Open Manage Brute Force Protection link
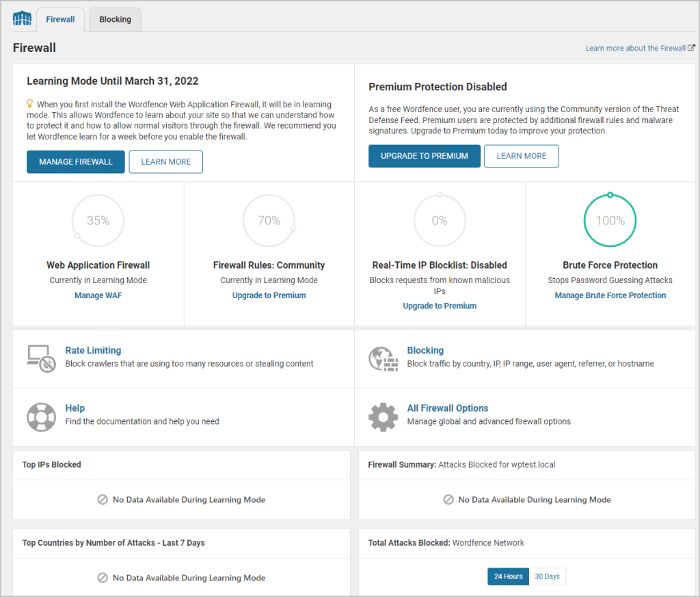 610,295
